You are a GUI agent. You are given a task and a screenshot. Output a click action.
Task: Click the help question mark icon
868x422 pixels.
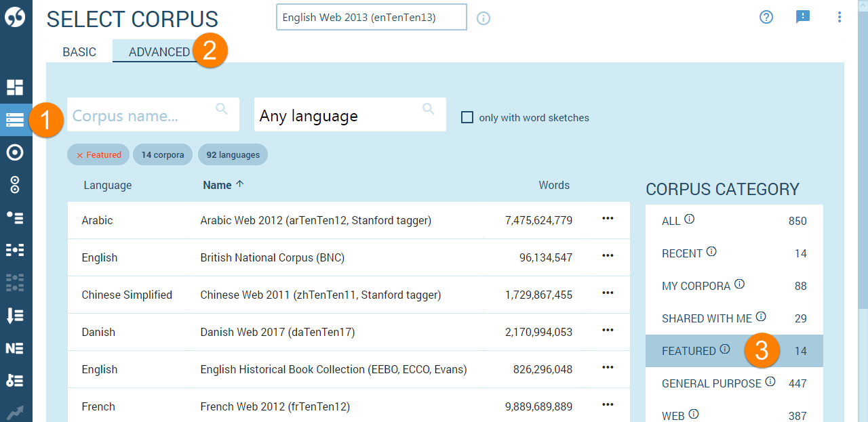[766, 18]
